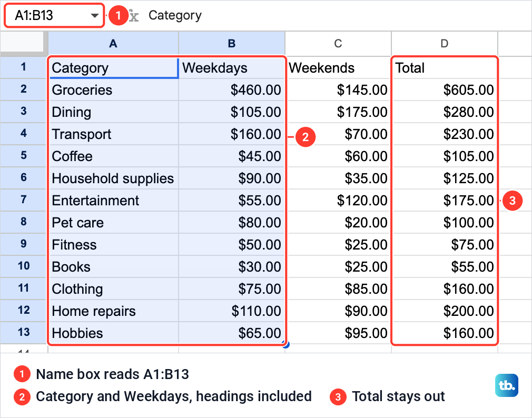Click the Total heading cell
Screen dimensions: 532x418
(445, 68)
